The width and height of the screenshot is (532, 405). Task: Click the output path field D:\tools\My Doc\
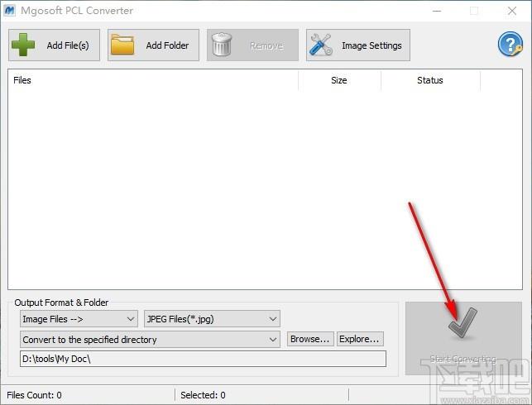coord(203,359)
